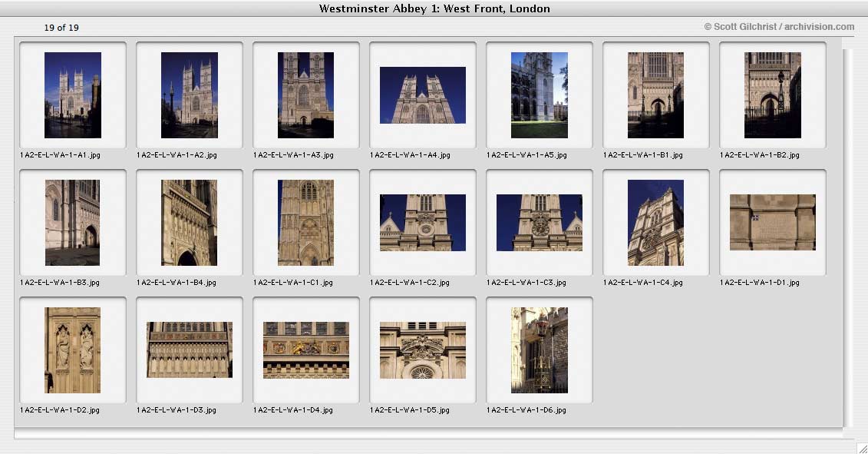Click filename label 1A2-E-L-WA-1-C1.jpg
Screen dimensions: 868x454
tap(293, 283)
